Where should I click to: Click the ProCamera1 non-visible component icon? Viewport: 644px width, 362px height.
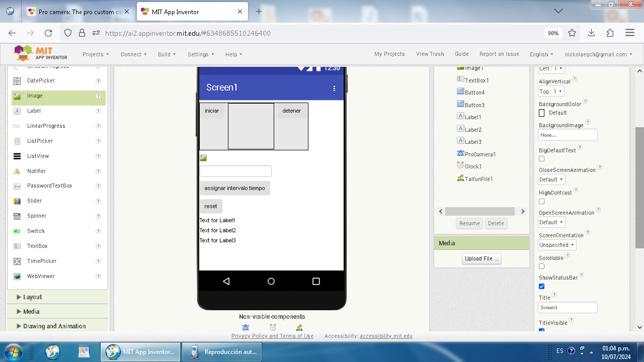click(246, 327)
